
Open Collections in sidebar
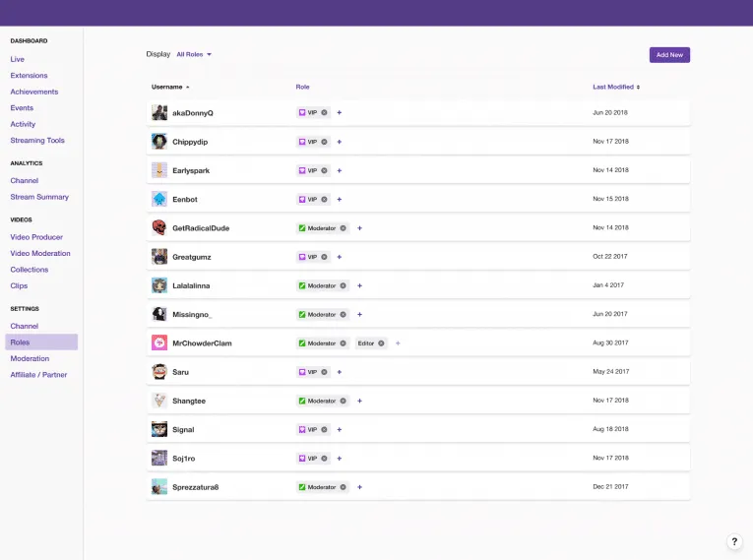30,270
